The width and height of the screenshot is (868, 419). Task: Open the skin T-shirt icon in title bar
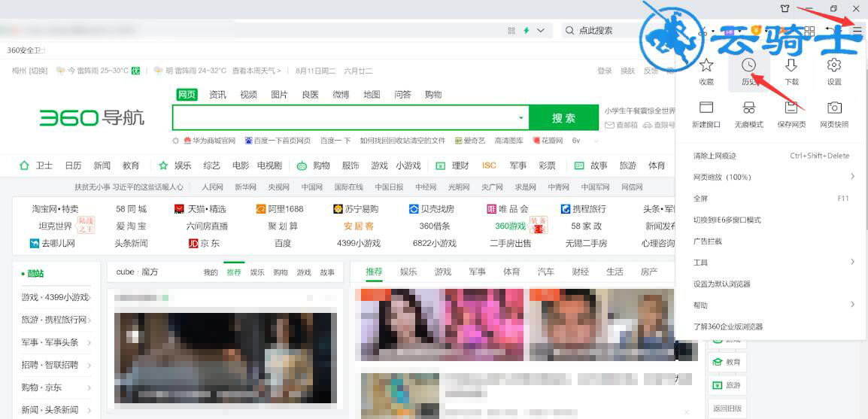785,8
